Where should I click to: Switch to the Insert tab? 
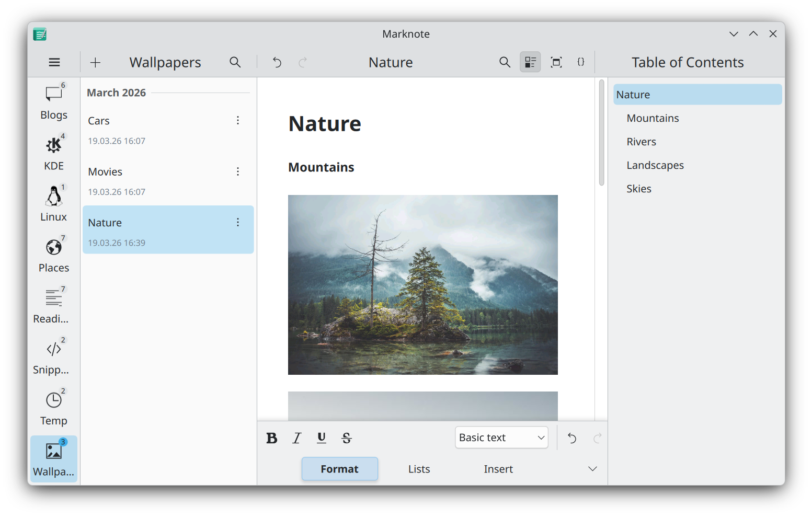click(498, 469)
